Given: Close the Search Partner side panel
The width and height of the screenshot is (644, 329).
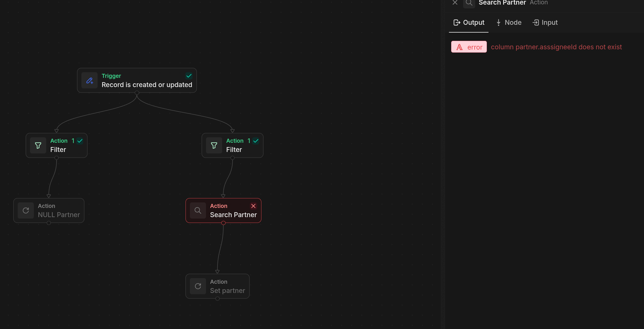Looking at the screenshot, I should [455, 3].
